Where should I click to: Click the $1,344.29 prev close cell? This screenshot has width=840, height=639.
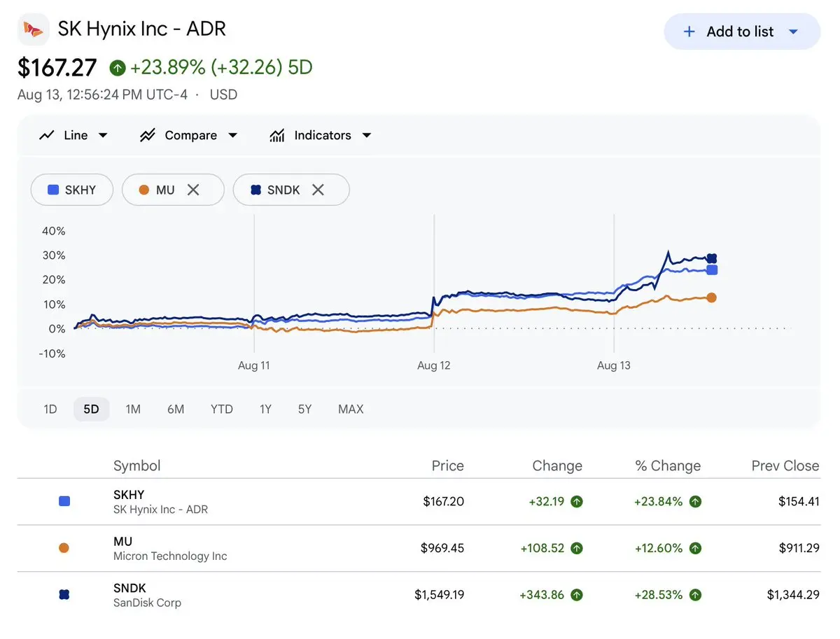click(x=793, y=595)
